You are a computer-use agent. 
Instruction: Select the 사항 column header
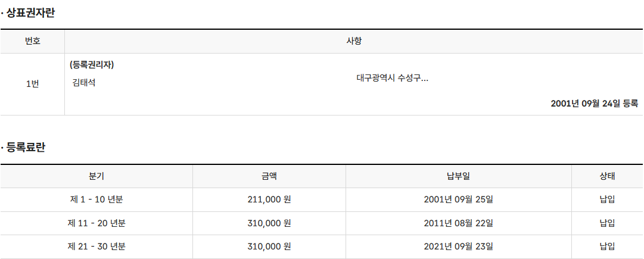(354, 42)
